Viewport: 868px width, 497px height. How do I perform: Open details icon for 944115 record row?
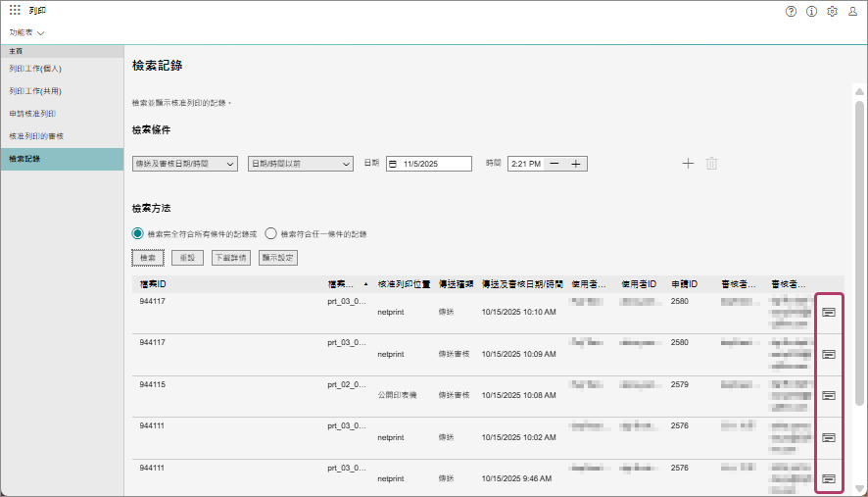[829, 395]
